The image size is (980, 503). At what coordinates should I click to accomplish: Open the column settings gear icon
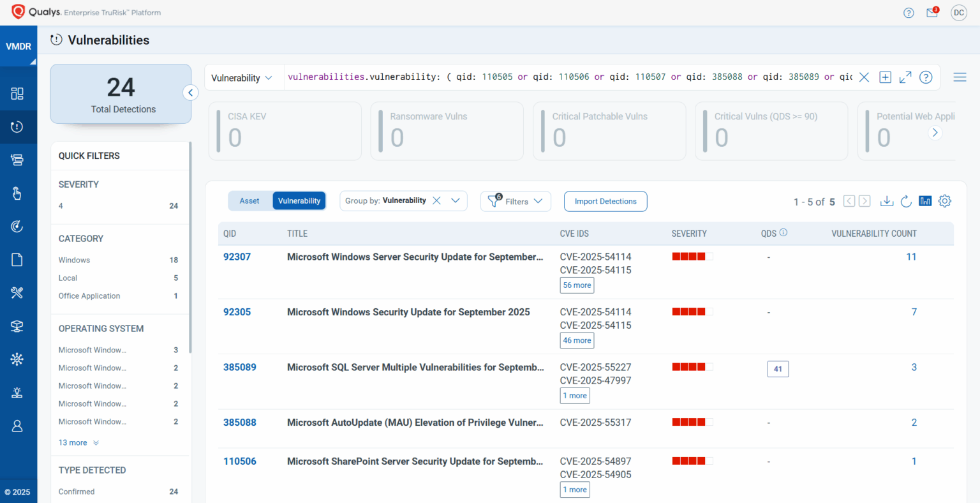click(945, 200)
